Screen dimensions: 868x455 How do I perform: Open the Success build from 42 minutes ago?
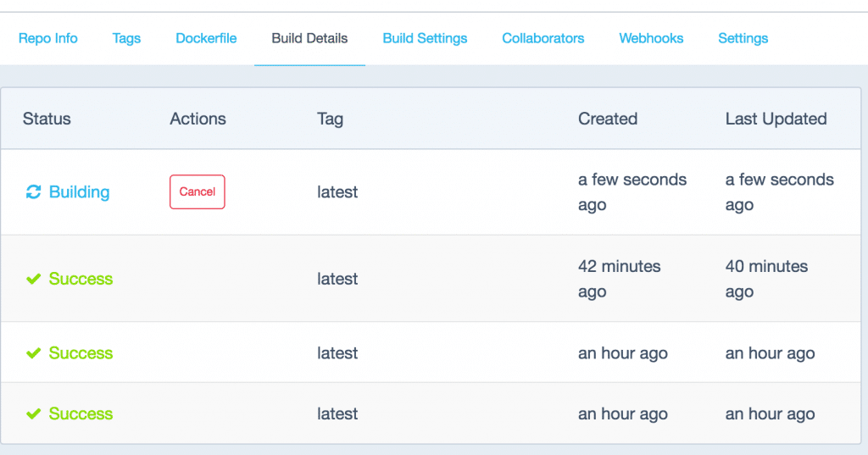(x=81, y=279)
